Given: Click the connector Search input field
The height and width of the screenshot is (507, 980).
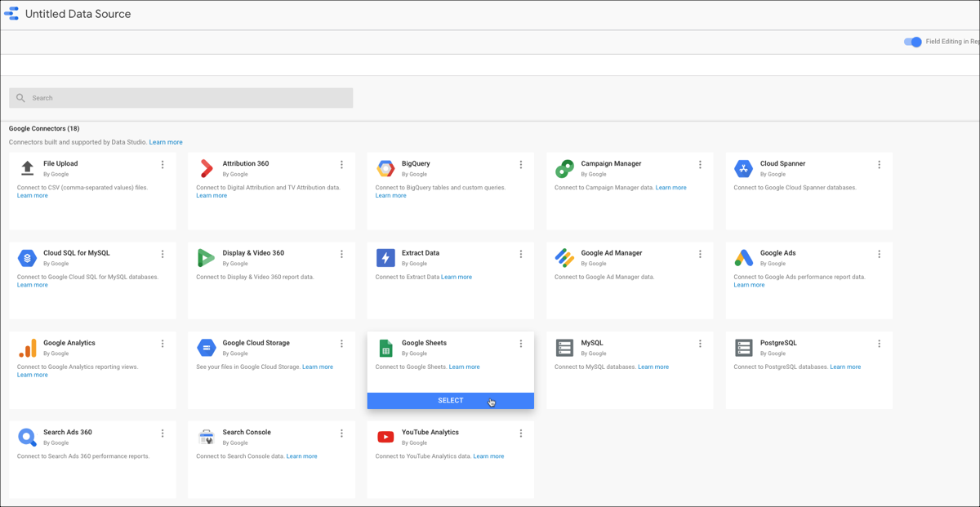Looking at the screenshot, I should pos(181,98).
